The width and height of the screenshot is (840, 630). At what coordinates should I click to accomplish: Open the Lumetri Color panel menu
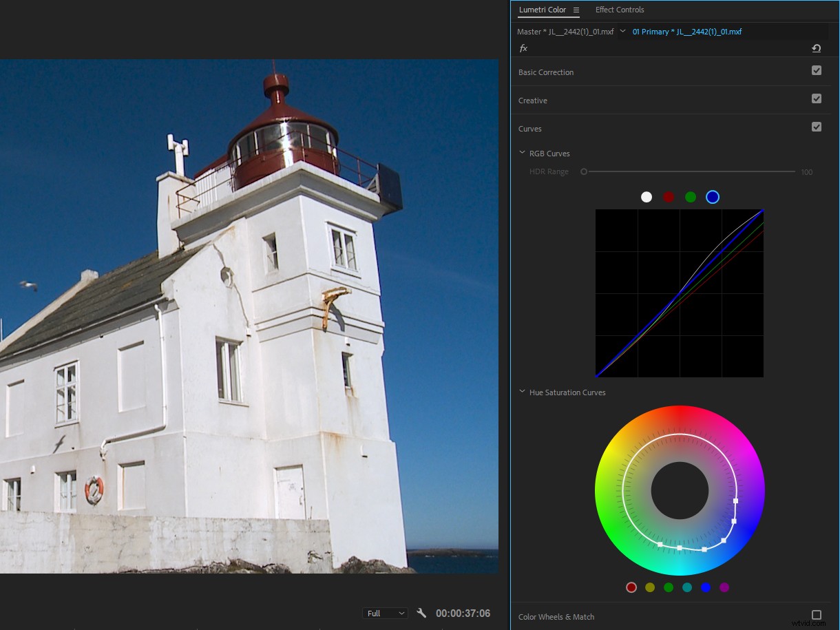click(577, 10)
